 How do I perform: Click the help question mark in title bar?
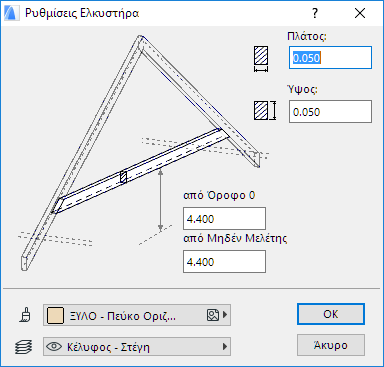point(315,13)
